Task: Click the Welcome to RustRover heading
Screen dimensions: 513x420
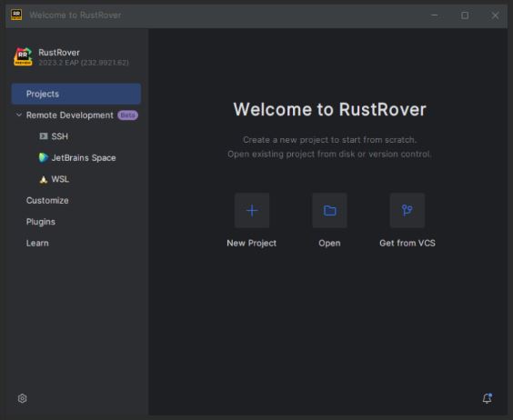Action: click(x=329, y=109)
